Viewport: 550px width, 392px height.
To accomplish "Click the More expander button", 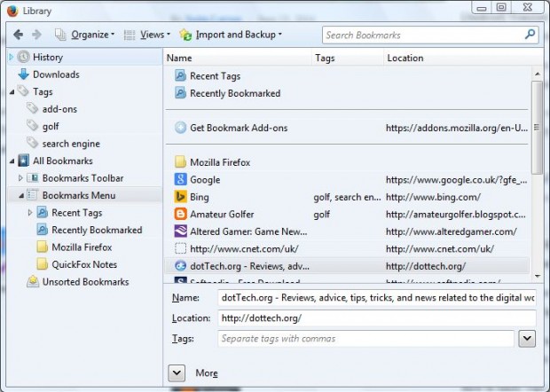I will pos(176,372).
